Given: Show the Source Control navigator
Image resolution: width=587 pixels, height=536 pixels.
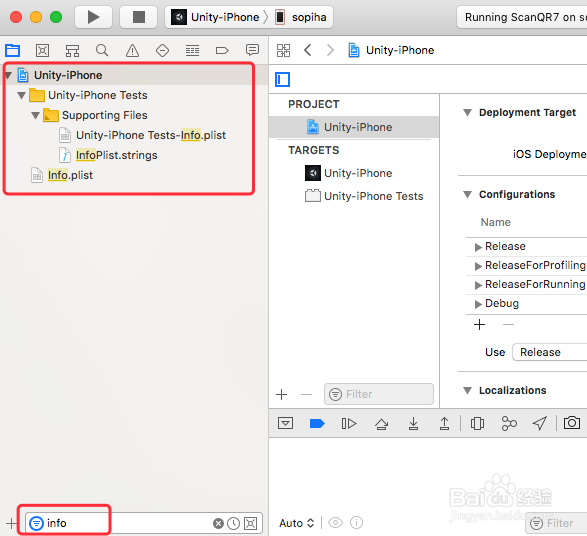Looking at the screenshot, I should pyautogui.click(x=42, y=50).
